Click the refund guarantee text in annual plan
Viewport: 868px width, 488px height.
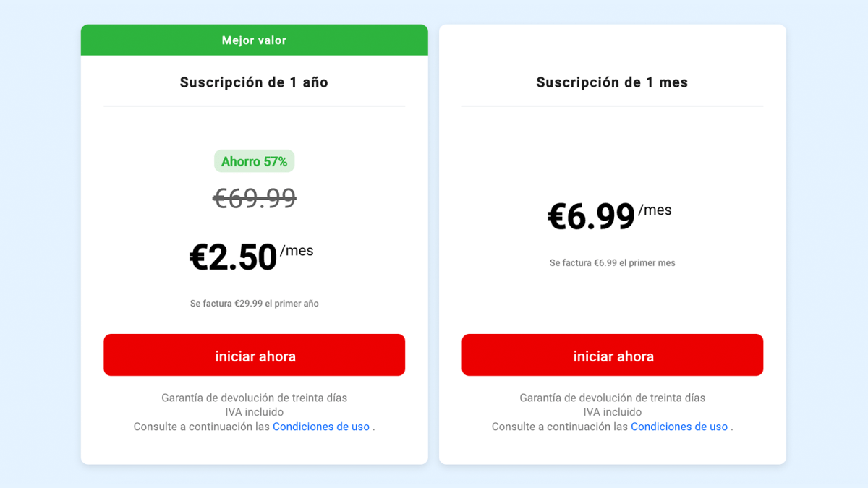click(254, 398)
